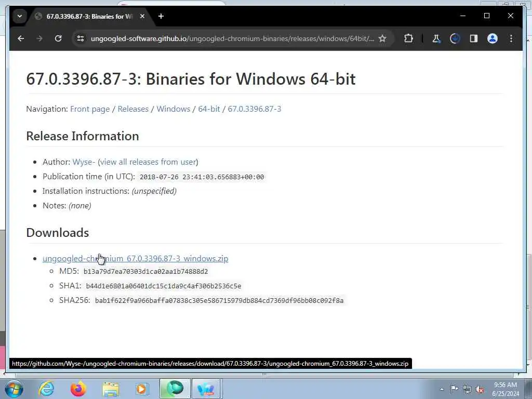Launch Firefox from taskbar
This screenshot has height=399, width=532.
tap(78, 389)
